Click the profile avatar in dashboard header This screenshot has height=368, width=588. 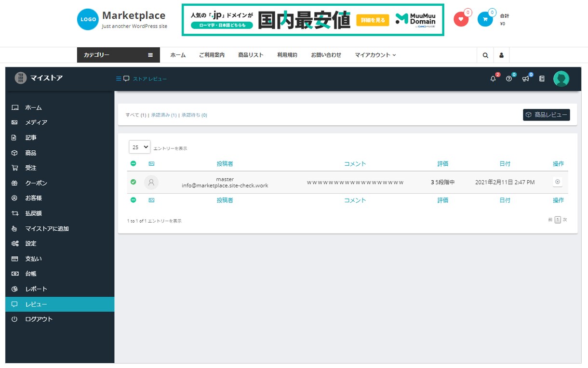pos(561,79)
